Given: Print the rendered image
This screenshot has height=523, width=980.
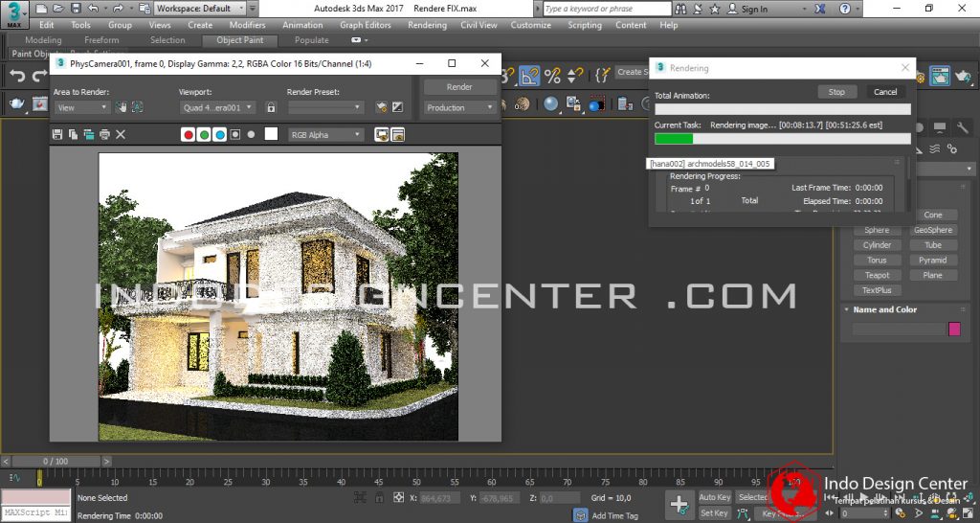Looking at the screenshot, I should point(104,134).
